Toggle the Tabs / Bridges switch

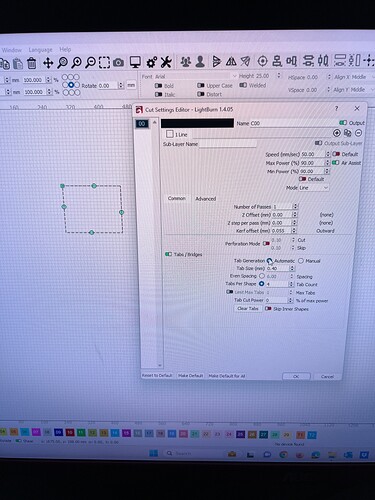click(x=168, y=254)
